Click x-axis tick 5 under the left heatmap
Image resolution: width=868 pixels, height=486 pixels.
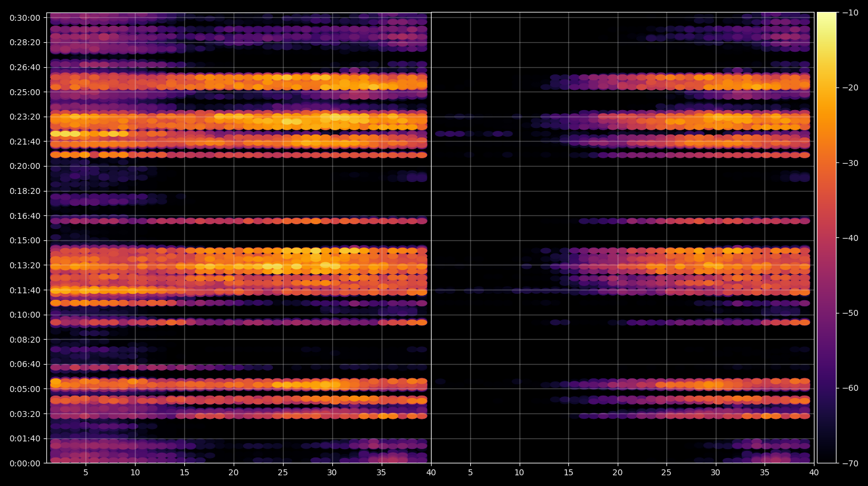pos(86,473)
